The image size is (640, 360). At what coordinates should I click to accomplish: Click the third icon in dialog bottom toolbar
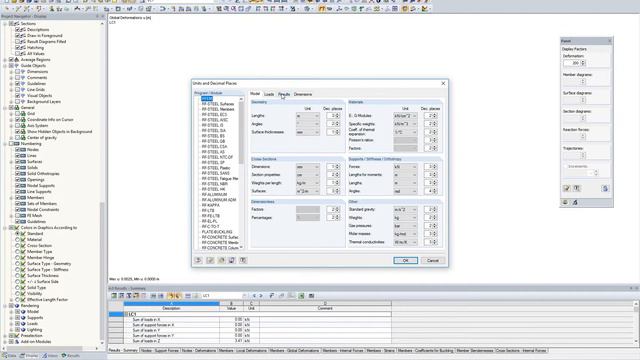pos(221,260)
